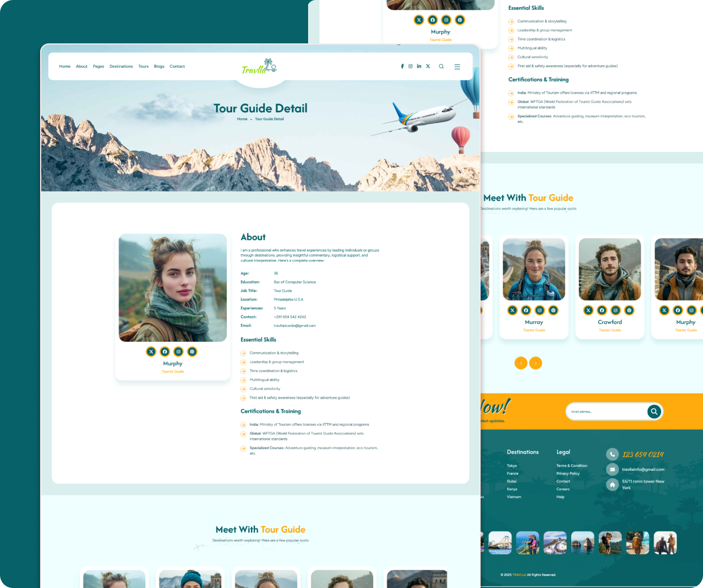The width and height of the screenshot is (703, 588).
Task: Advance to the next tour guide slide
Action: point(535,363)
